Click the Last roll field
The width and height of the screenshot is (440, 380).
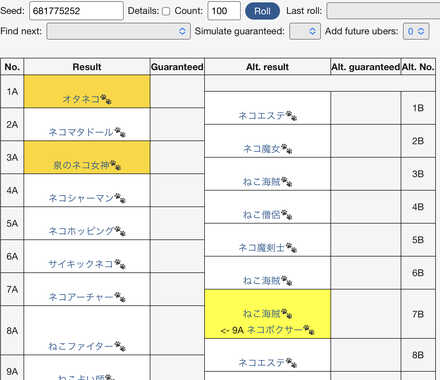[383, 11]
